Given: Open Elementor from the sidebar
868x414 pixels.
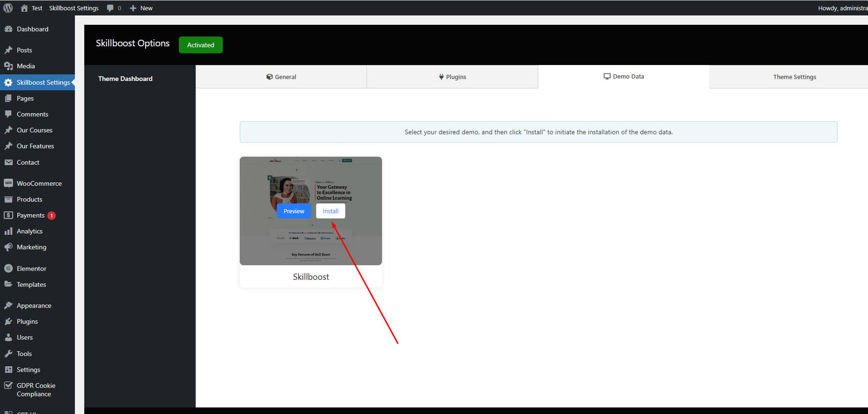Looking at the screenshot, I should (37, 269).
